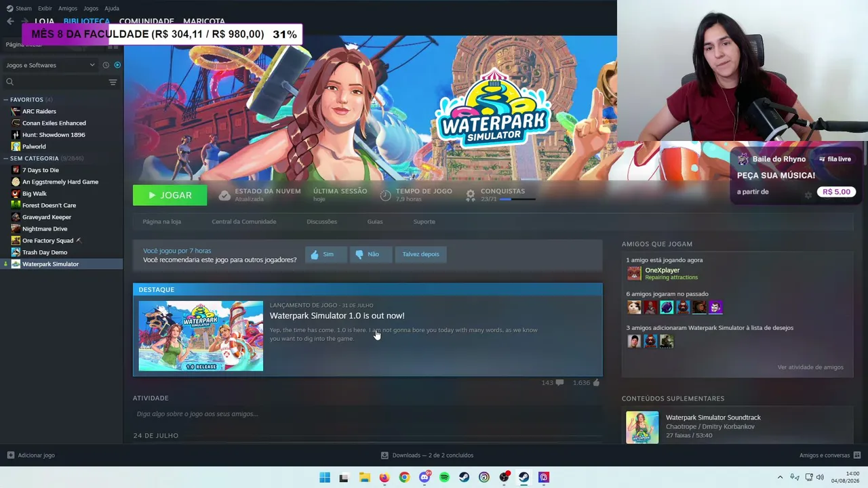
Task: Open the Amigos menu
Action: [68, 8]
